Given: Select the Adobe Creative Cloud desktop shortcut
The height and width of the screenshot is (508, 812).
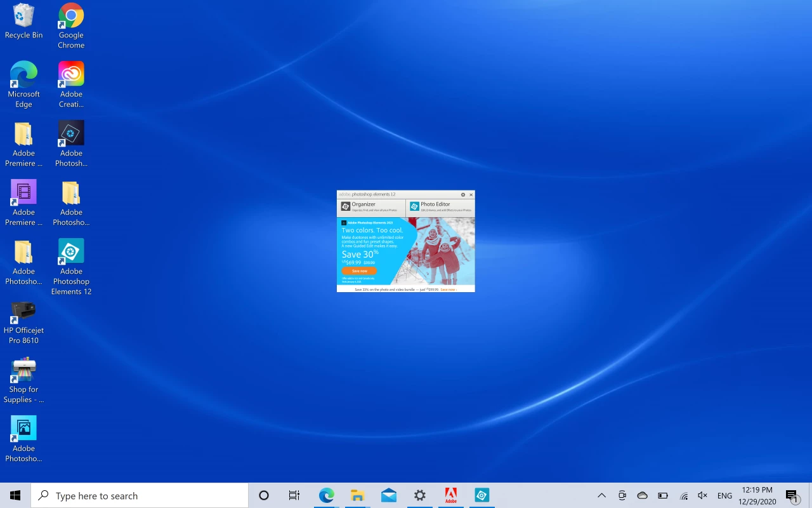Looking at the screenshot, I should pos(71,84).
